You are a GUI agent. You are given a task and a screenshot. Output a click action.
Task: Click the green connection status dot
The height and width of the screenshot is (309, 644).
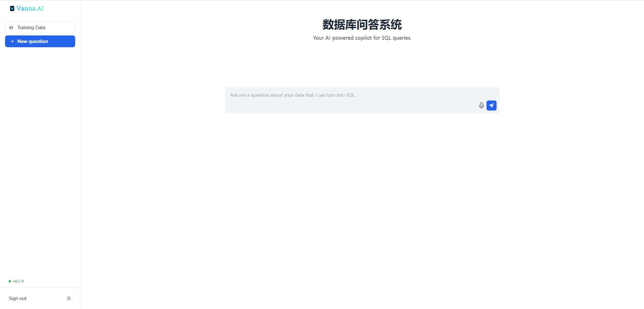(x=10, y=281)
